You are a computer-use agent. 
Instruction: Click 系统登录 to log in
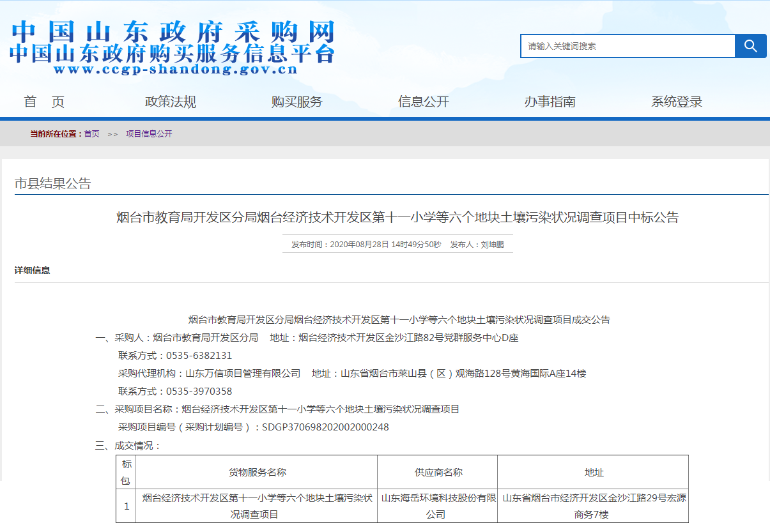(x=677, y=102)
